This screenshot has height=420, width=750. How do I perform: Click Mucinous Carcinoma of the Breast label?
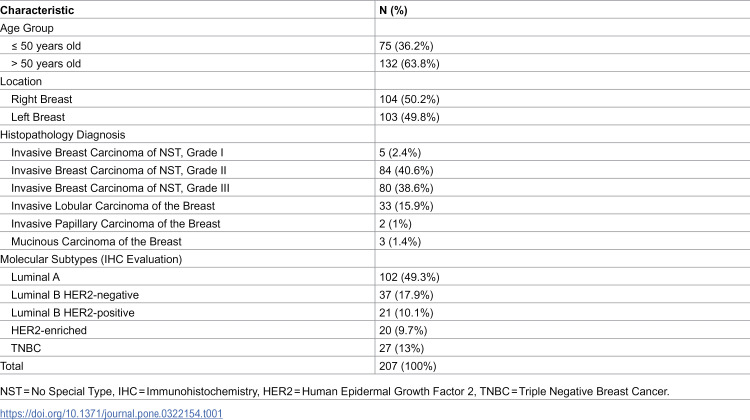[x=96, y=242]
